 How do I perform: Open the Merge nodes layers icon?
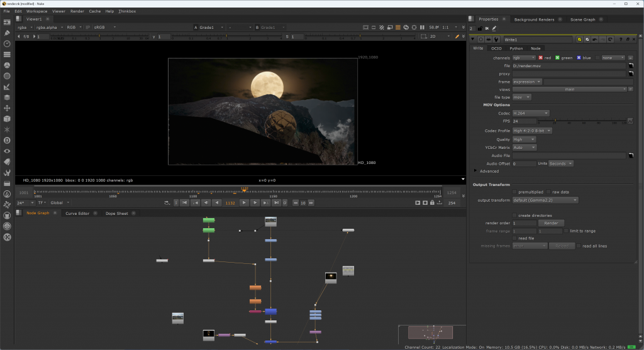pyautogui.click(x=7, y=97)
